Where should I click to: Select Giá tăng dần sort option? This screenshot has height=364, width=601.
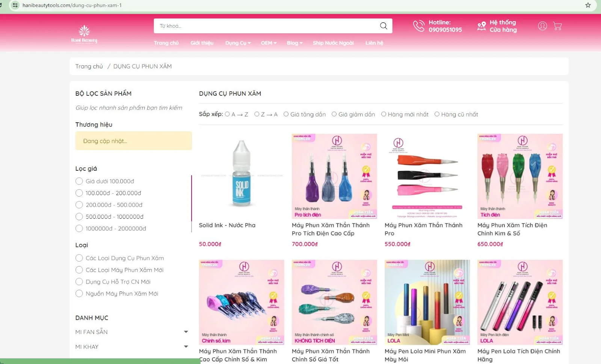[286, 114]
